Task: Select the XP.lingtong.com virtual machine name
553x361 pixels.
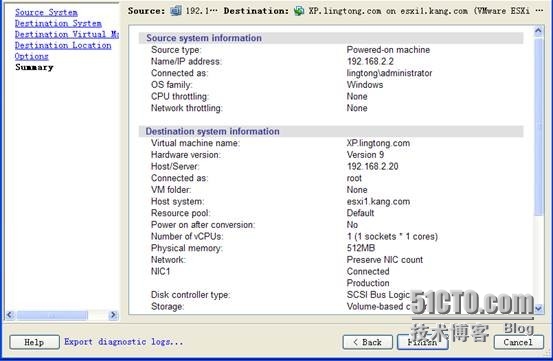Action: point(378,143)
